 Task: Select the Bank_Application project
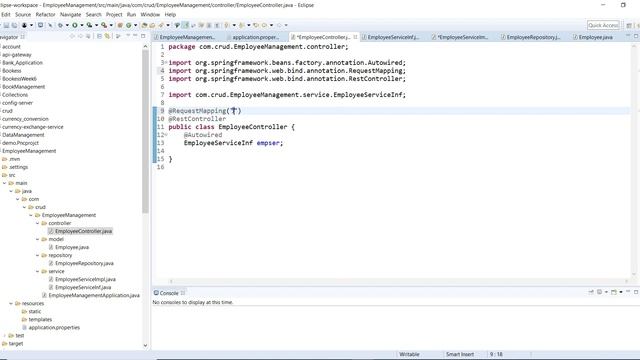22,63
